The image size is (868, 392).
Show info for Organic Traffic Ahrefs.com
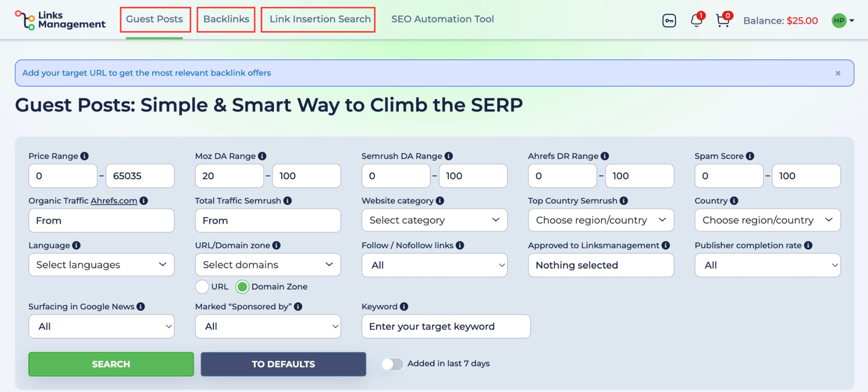click(x=144, y=200)
